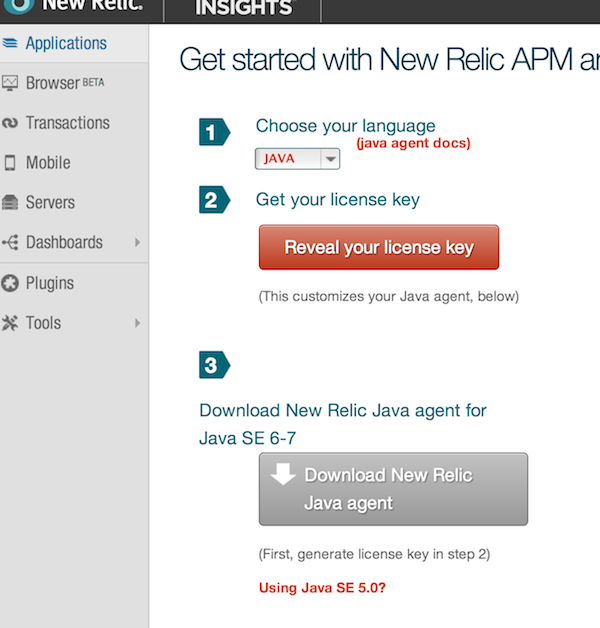Open the java agent docs link
This screenshot has width=600, height=628.
413,143
